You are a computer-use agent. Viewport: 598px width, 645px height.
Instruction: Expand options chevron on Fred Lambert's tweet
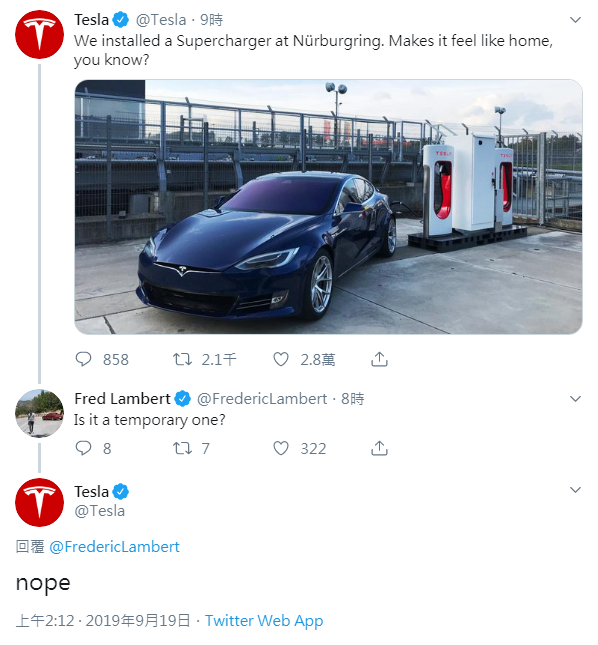575,399
